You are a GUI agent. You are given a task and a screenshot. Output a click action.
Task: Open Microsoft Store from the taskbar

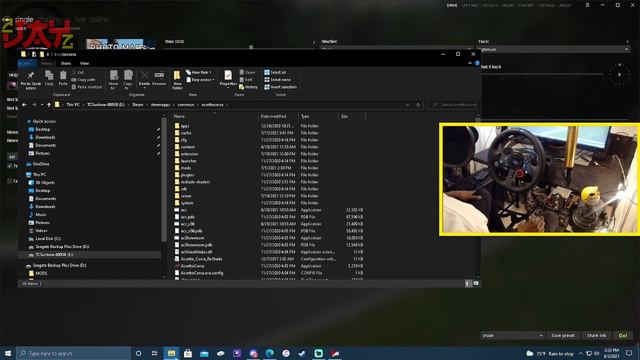(x=188, y=353)
